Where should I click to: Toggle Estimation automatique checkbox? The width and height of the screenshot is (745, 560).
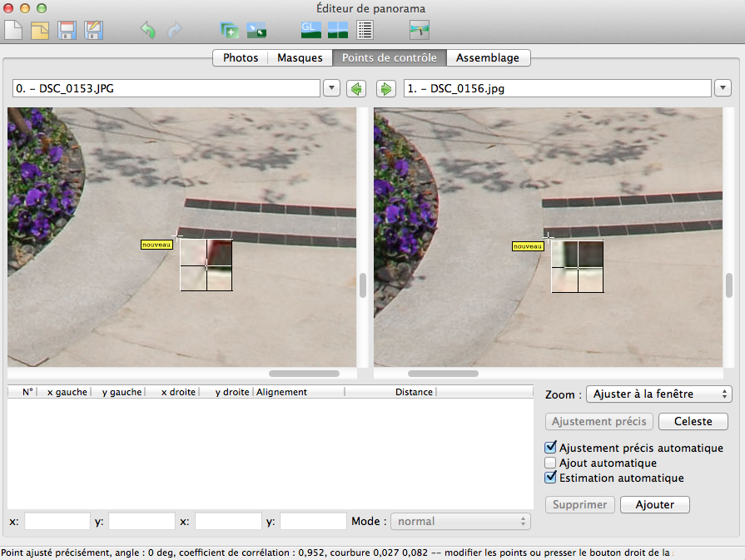click(550, 478)
